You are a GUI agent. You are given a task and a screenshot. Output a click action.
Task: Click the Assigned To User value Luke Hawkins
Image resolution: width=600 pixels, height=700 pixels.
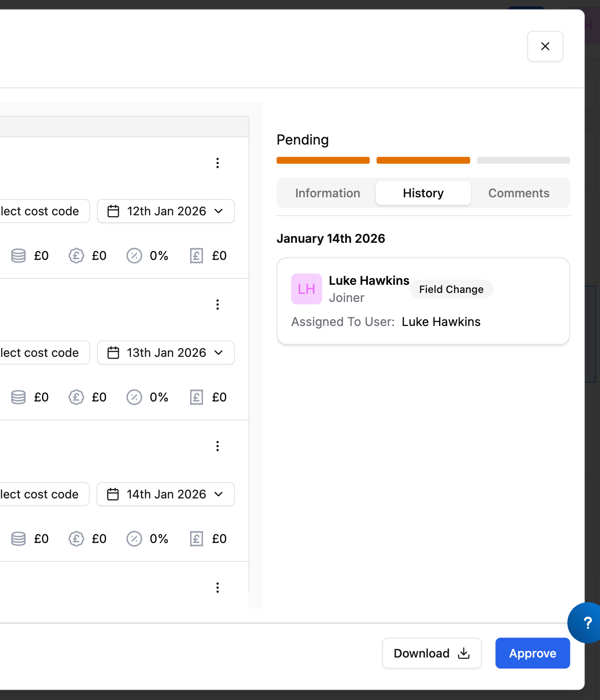point(441,322)
